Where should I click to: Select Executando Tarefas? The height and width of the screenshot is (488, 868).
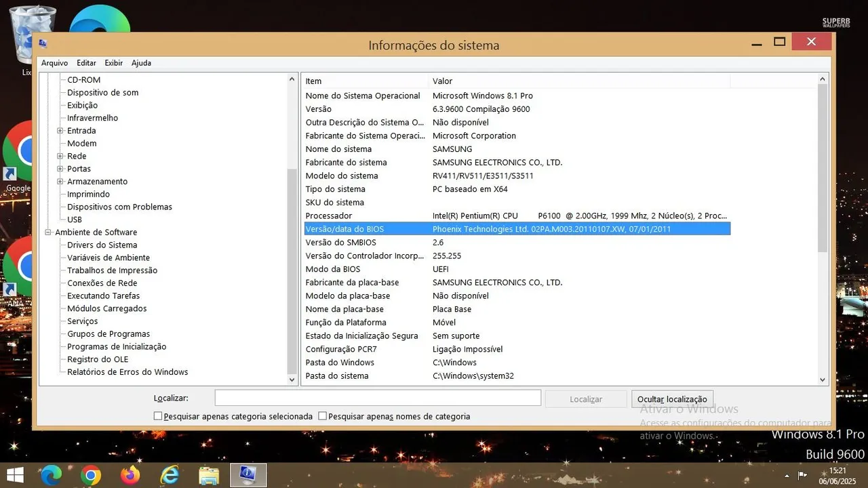(x=103, y=296)
